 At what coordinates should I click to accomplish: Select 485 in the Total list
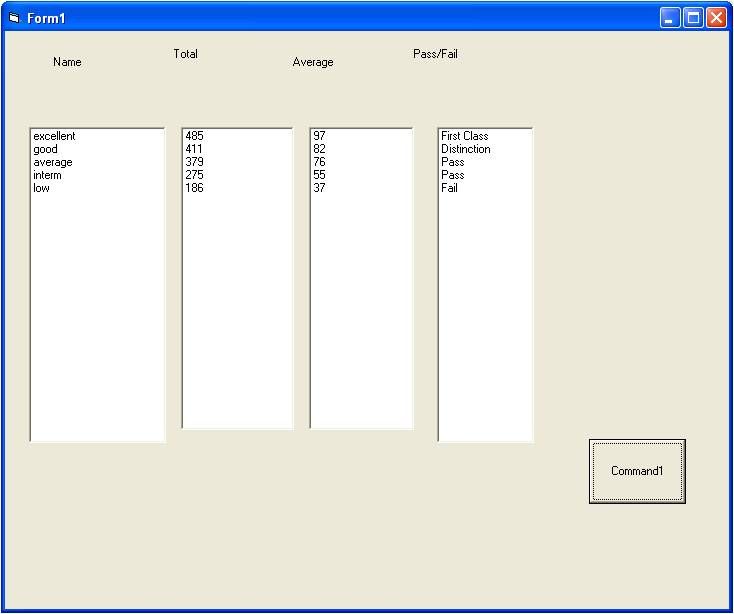pyautogui.click(x=194, y=136)
